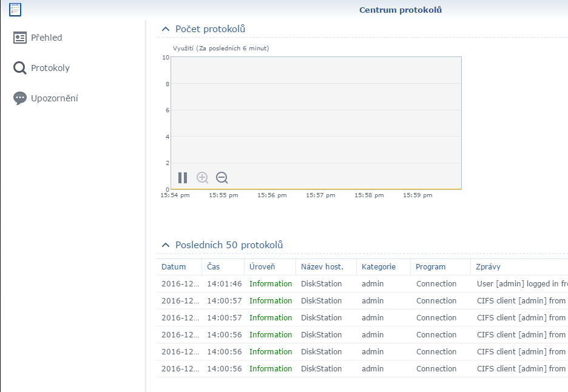The height and width of the screenshot is (392, 568).
Task: Sort by the Kategorie column
Action: point(379,267)
